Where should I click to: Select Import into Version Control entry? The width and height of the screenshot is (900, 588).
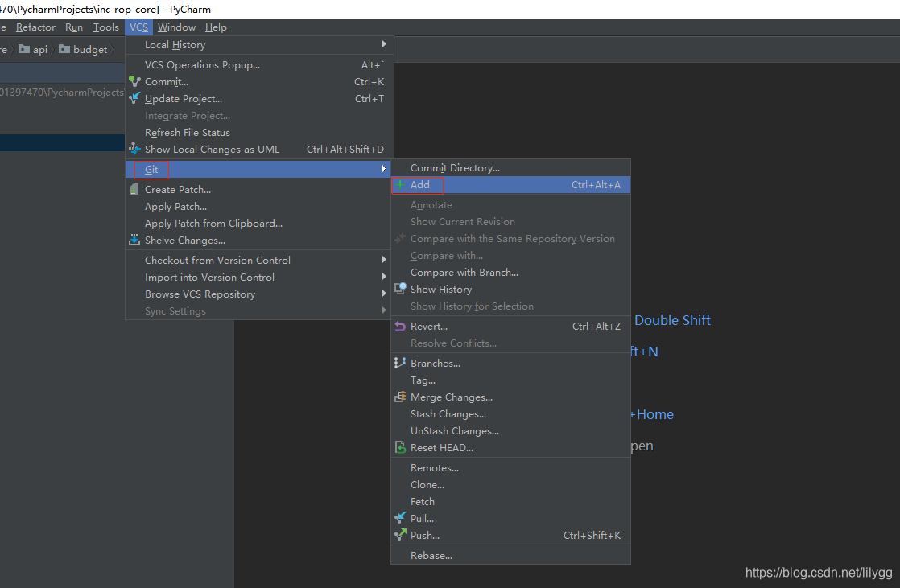[259, 277]
